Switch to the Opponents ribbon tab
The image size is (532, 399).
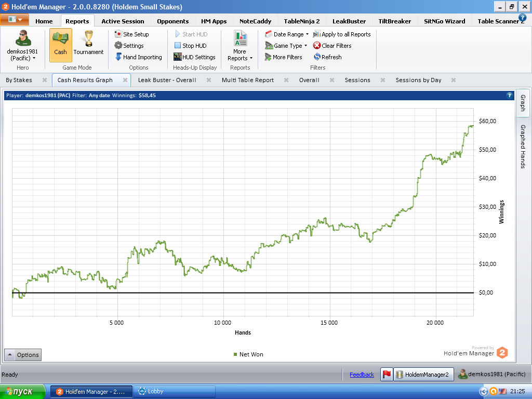tap(172, 21)
